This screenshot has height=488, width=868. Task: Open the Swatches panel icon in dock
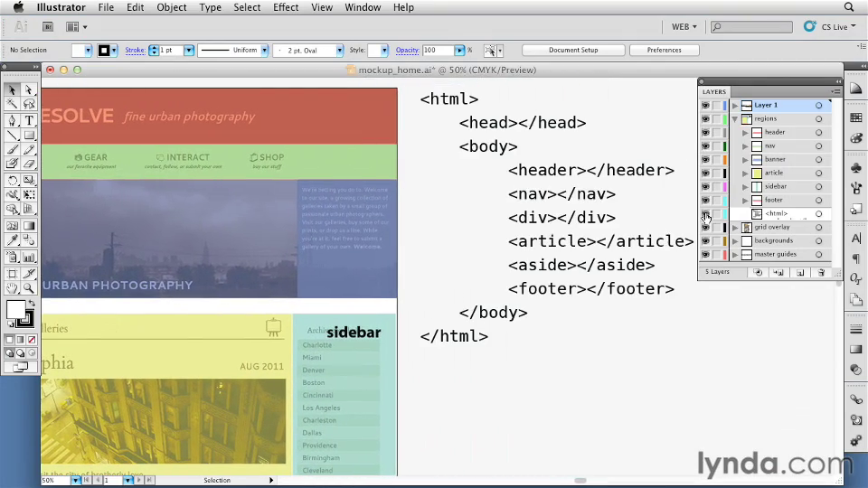point(856,117)
